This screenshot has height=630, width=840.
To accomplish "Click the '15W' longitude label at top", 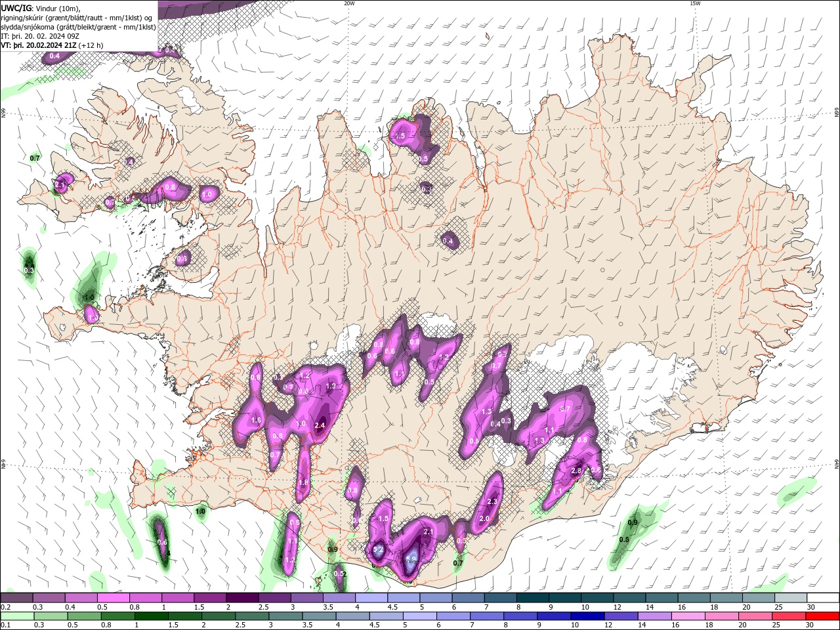I will 695,3.
